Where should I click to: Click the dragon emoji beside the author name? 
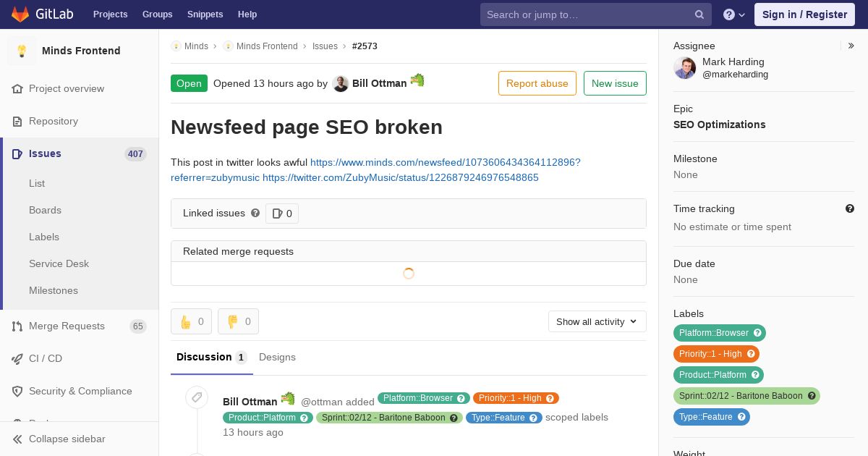click(417, 80)
